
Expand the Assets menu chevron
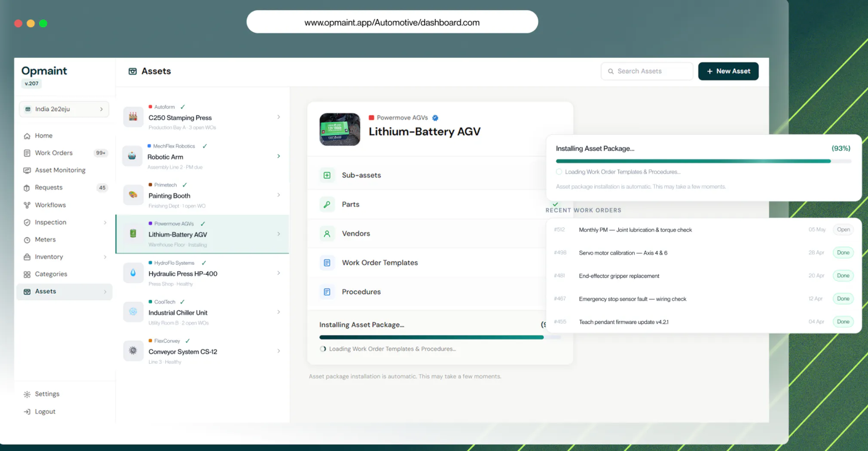click(105, 292)
